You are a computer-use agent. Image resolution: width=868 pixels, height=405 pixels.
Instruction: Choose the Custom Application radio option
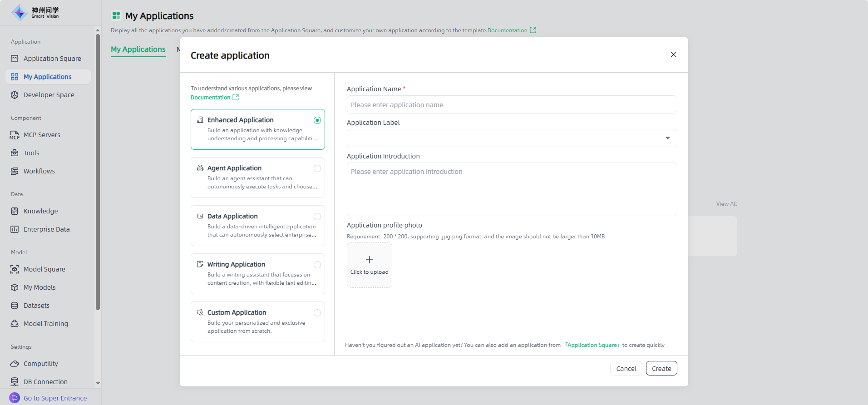pos(317,313)
